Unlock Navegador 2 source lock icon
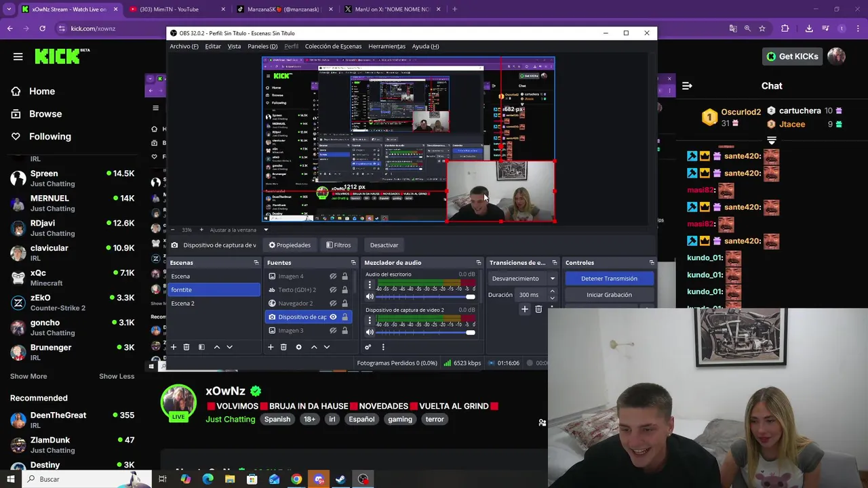This screenshot has height=488, width=868. point(344,304)
